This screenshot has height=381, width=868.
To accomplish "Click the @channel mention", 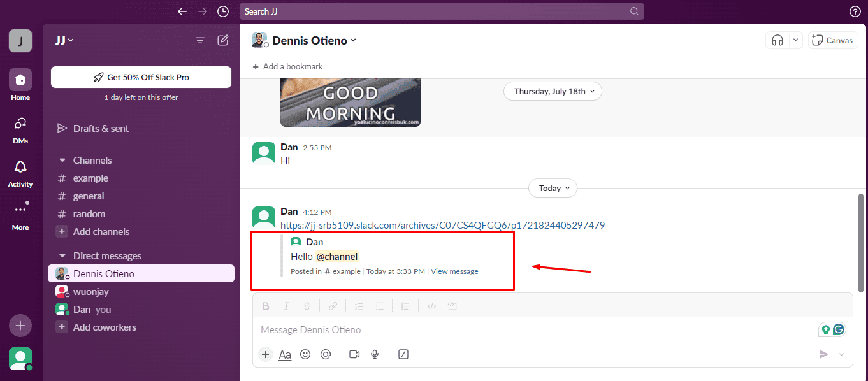I will (337, 257).
